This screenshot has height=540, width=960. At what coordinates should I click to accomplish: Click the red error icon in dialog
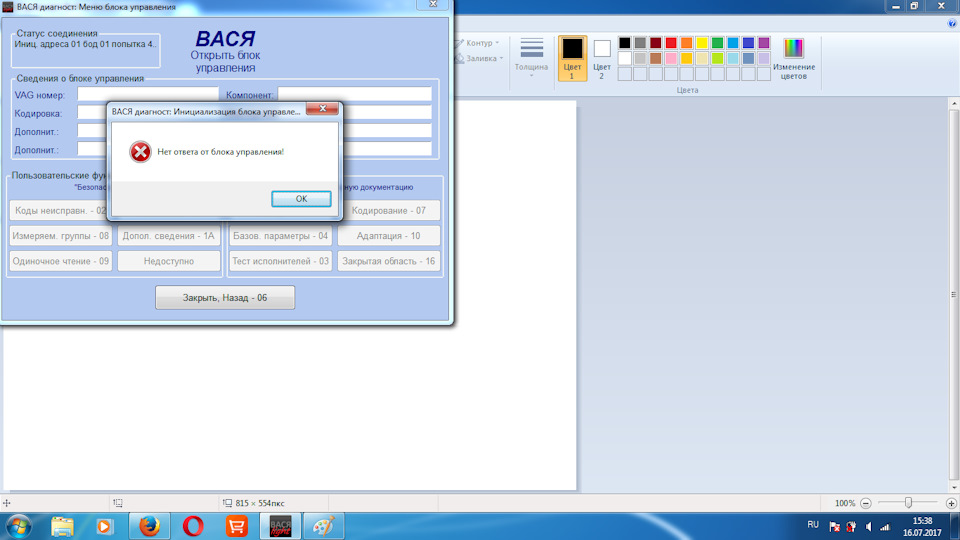click(x=140, y=151)
